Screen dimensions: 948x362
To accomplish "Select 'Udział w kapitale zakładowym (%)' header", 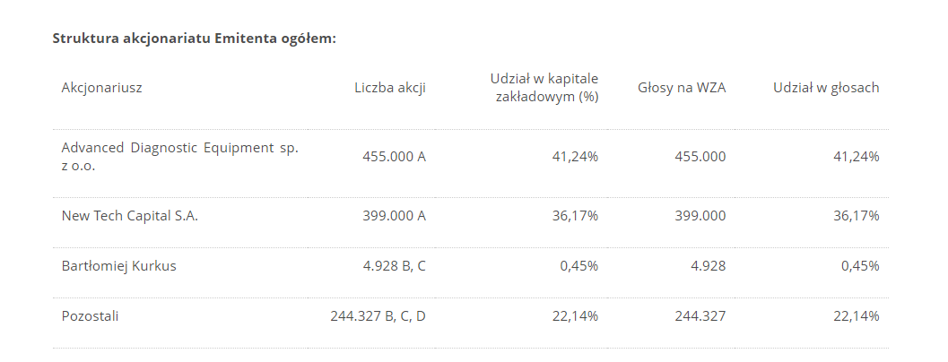I will pos(544,88).
